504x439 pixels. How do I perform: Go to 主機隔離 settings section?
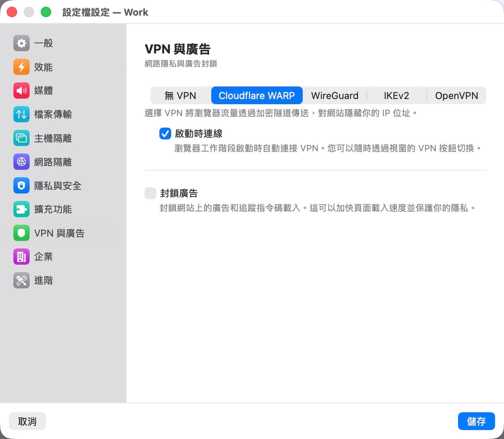pos(63,138)
